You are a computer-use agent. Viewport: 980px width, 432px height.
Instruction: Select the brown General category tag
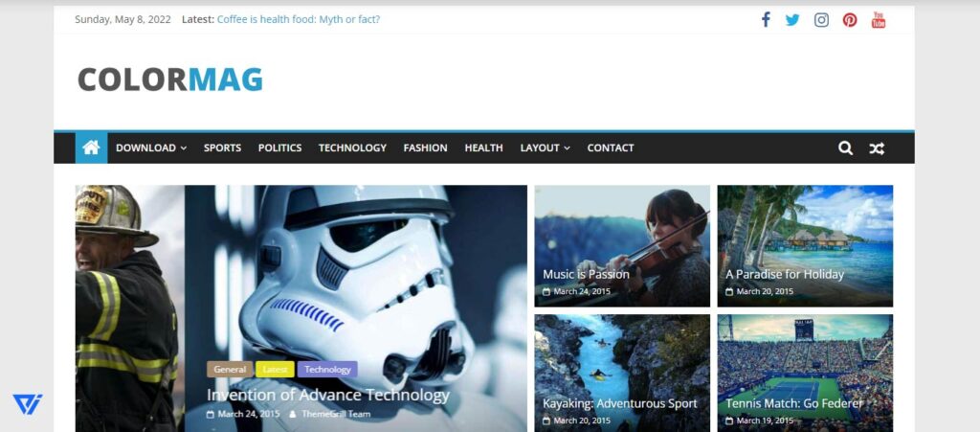pos(230,369)
